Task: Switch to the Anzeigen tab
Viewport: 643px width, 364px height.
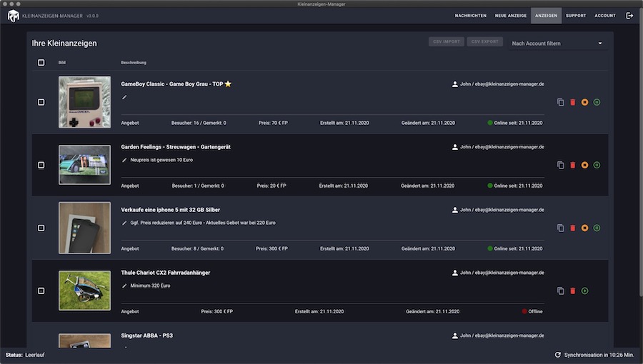Action: click(547, 16)
